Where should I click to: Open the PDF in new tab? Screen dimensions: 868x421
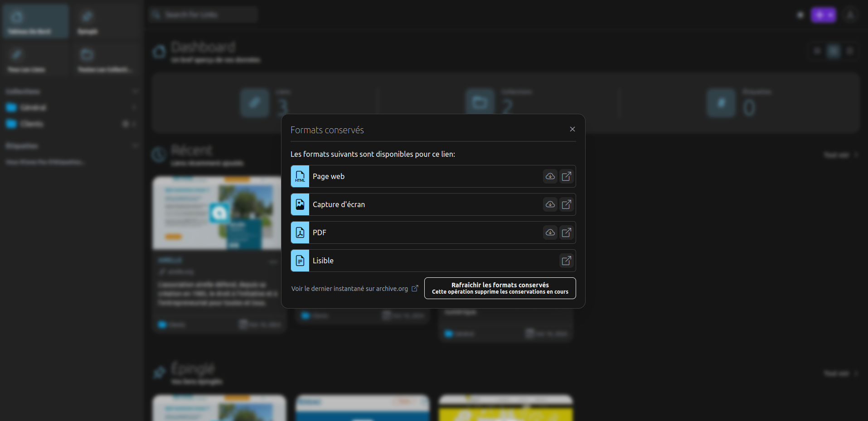567,232
